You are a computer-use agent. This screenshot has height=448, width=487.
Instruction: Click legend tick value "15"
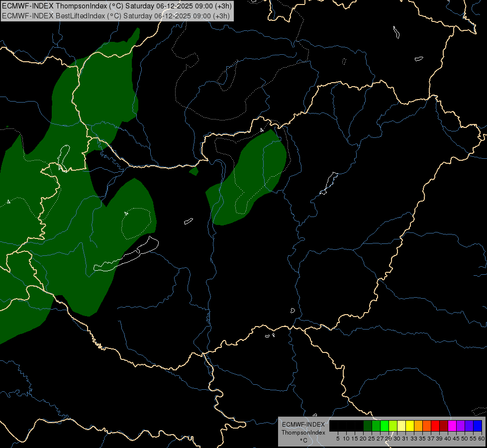click(355, 439)
